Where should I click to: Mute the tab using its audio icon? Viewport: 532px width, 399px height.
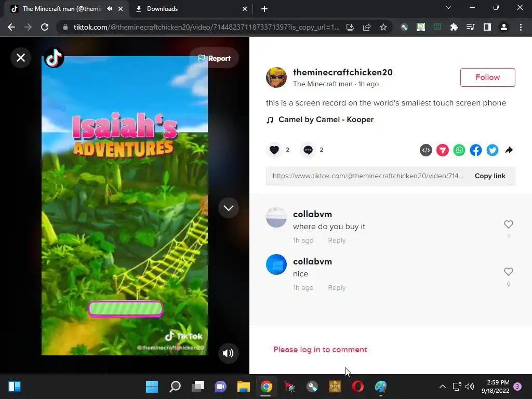click(109, 9)
